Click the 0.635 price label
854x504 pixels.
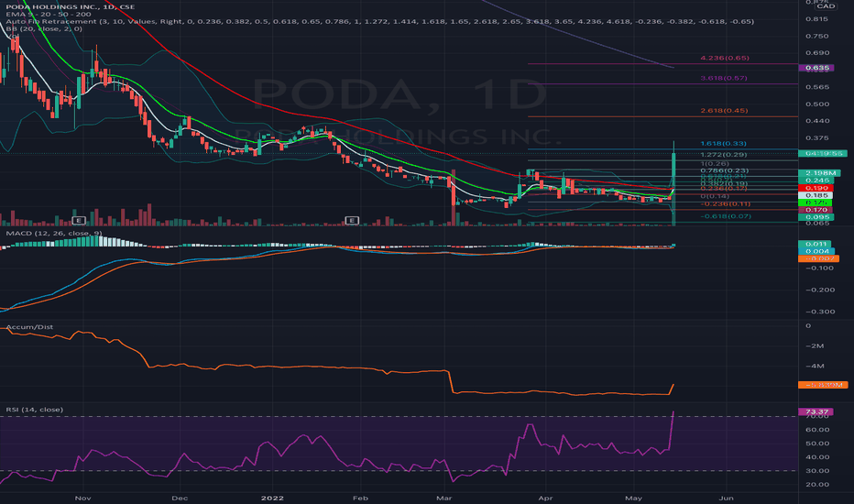(x=816, y=68)
